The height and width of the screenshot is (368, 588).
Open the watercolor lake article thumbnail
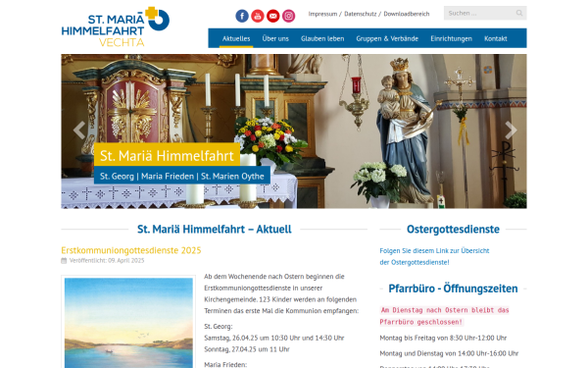[x=128, y=322]
